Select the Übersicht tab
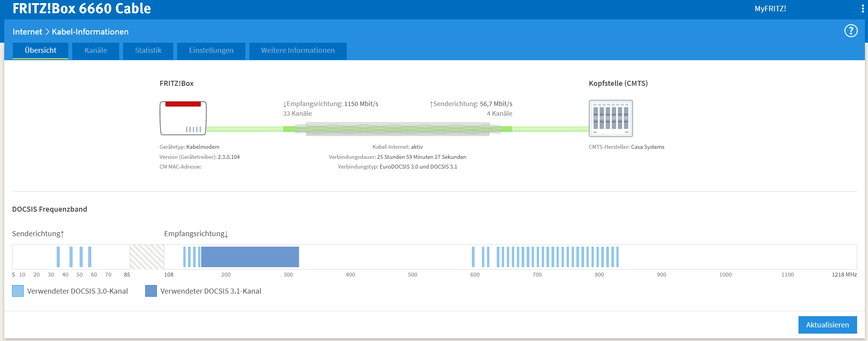Viewport: 868px width, 341px height. [40, 50]
